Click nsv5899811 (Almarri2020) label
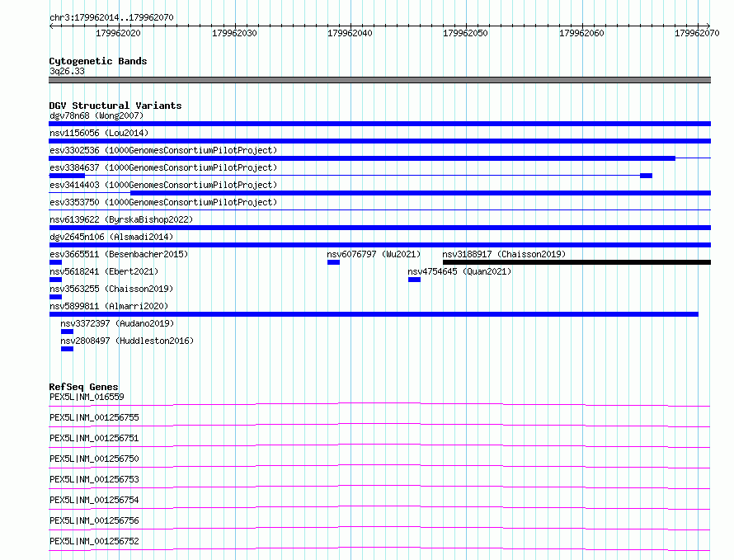734x560 pixels. pyautogui.click(x=109, y=306)
